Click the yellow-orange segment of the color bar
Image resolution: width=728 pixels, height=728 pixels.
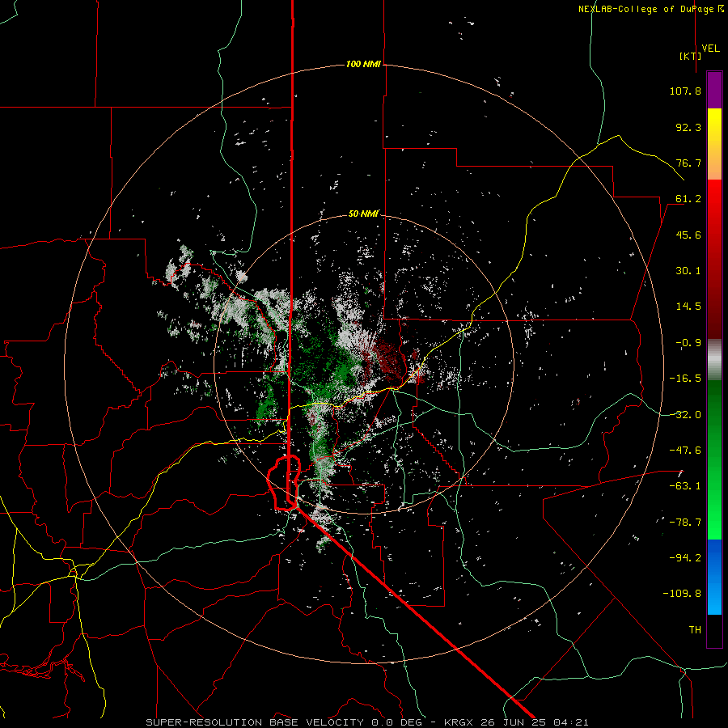coord(714,144)
